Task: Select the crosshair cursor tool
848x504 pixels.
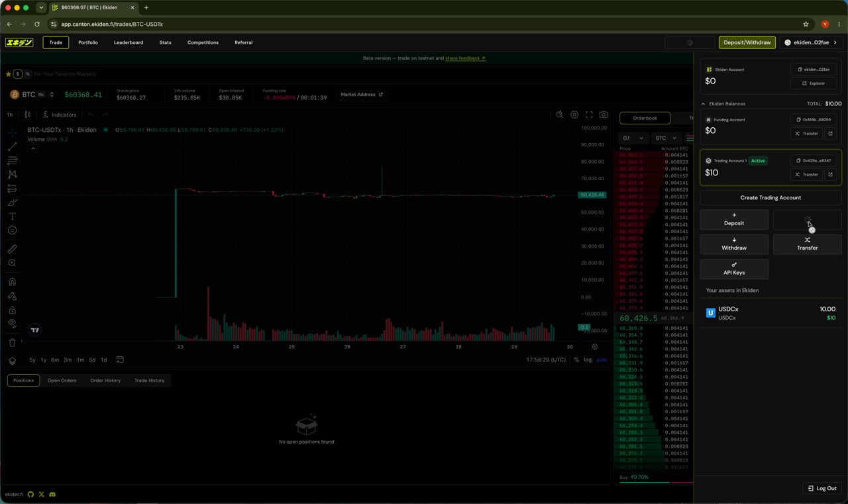Action: 12,133
